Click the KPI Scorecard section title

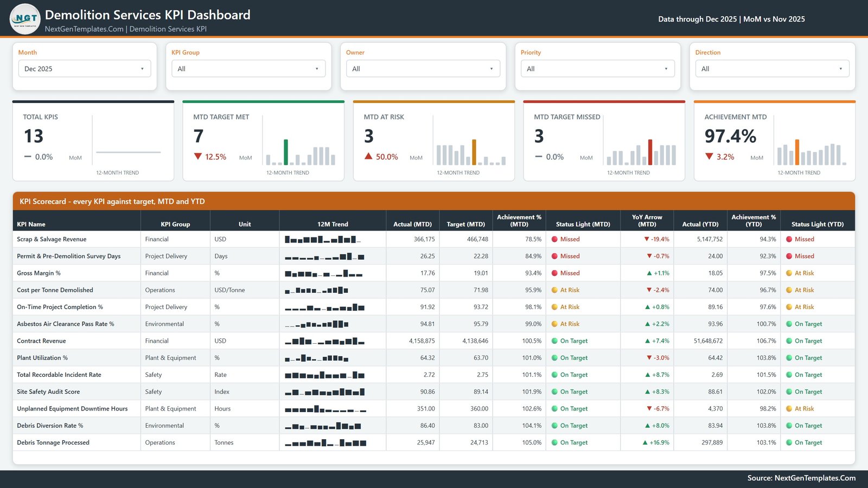point(112,201)
